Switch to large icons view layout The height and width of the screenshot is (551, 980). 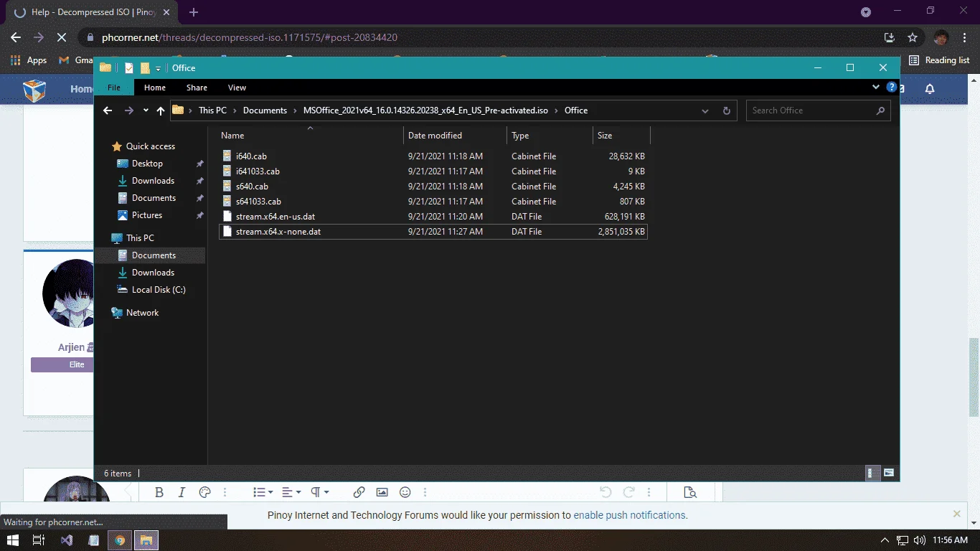click(888, 473)
